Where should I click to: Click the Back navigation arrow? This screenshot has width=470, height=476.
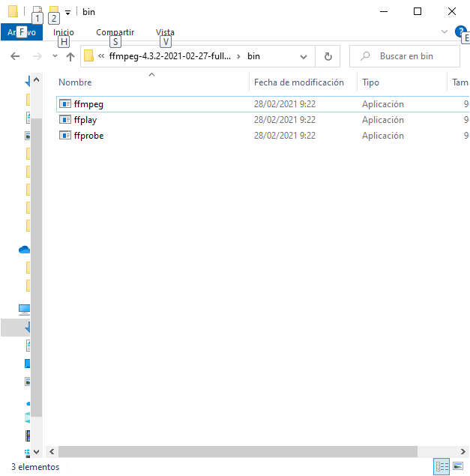pyautogui.click(x=15, y=56)
